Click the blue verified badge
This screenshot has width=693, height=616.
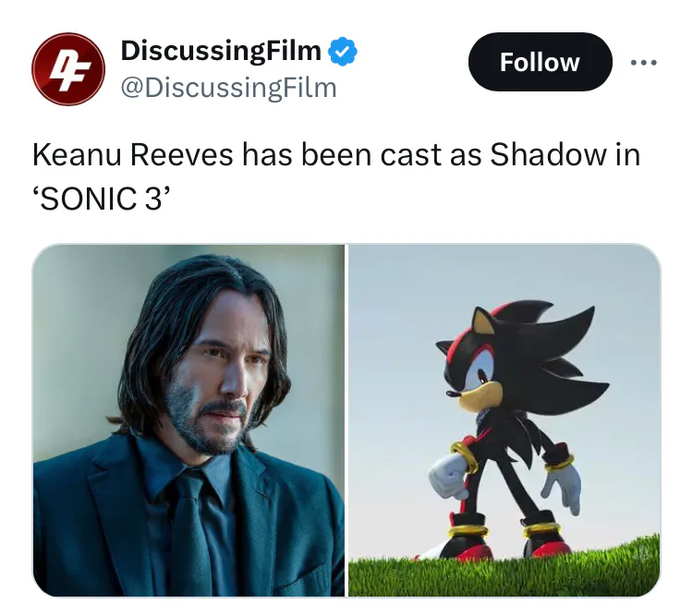343,52
